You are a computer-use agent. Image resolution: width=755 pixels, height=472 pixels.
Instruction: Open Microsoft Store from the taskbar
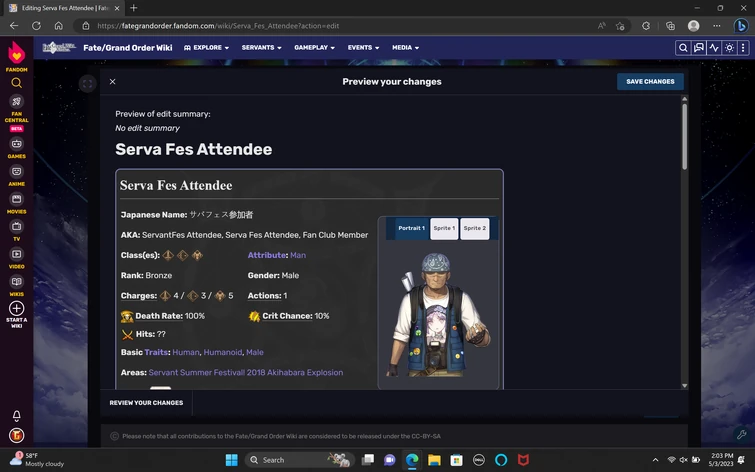coord(456,460)
